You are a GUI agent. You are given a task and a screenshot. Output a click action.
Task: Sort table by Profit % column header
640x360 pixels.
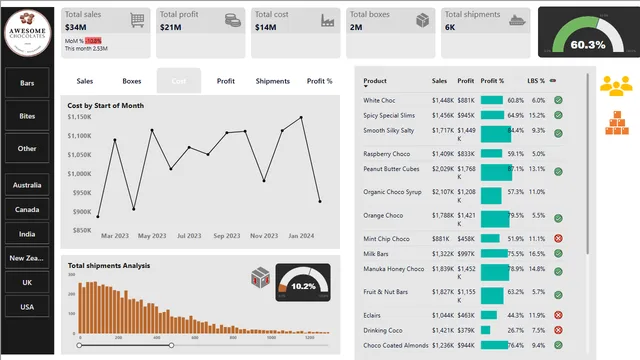tap(492, 81)
